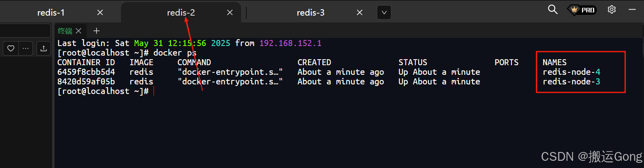Click the sidebar search input field
Screen dimensions: 644x168
(25, 31)
